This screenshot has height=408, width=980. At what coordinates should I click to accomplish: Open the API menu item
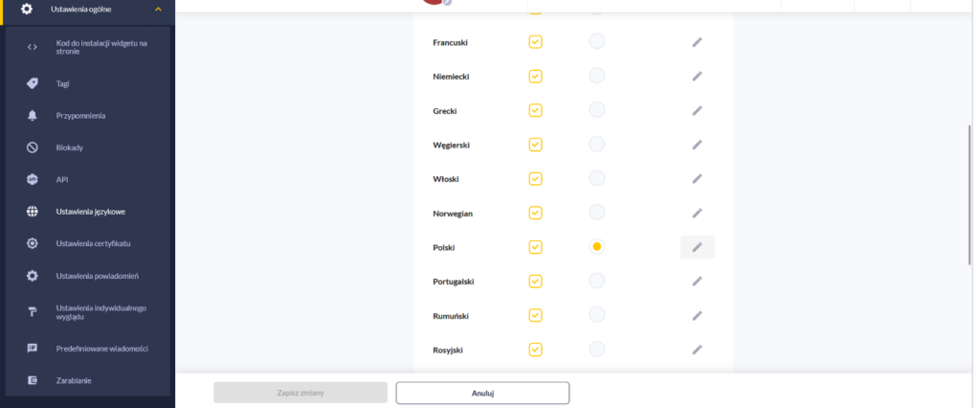click(x=63, y=179)
